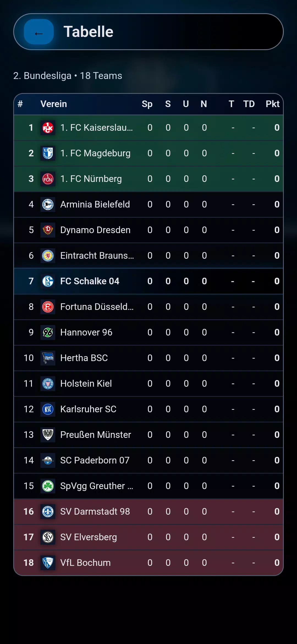The width and height of the screenshot is (297, 644).
Task: Click the Pkt column header
Action: pos(272,104)
